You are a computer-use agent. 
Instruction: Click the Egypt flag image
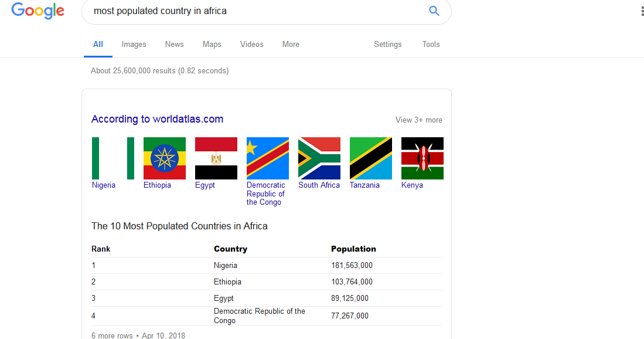216,158
